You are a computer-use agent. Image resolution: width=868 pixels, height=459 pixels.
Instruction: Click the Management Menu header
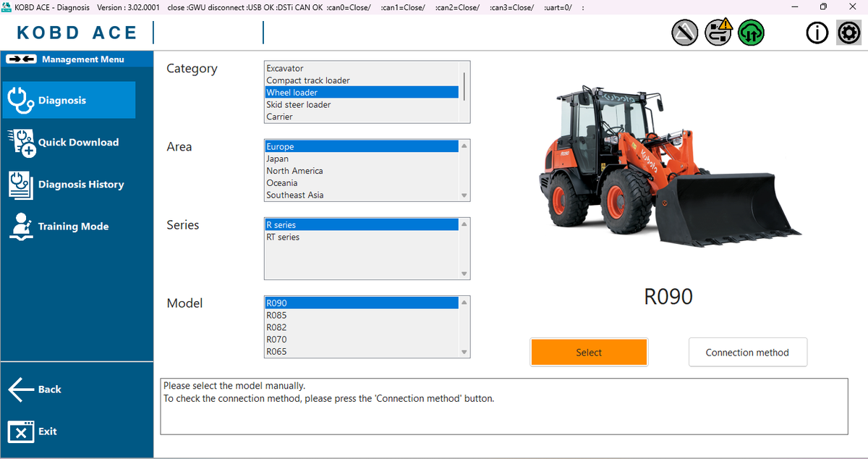77,59
